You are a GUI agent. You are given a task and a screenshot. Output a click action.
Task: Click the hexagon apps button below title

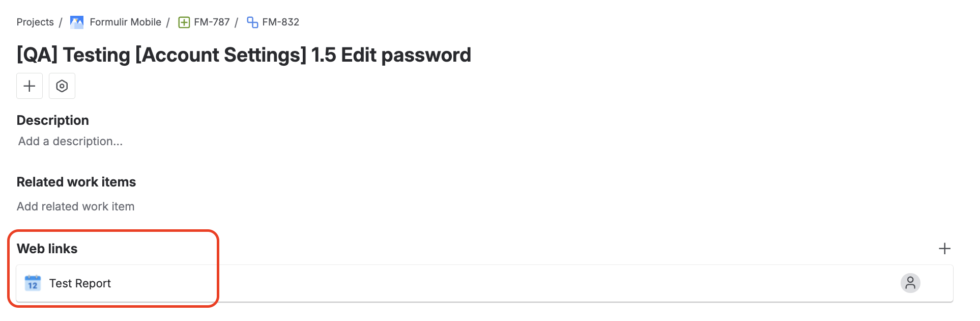(62, 86)
